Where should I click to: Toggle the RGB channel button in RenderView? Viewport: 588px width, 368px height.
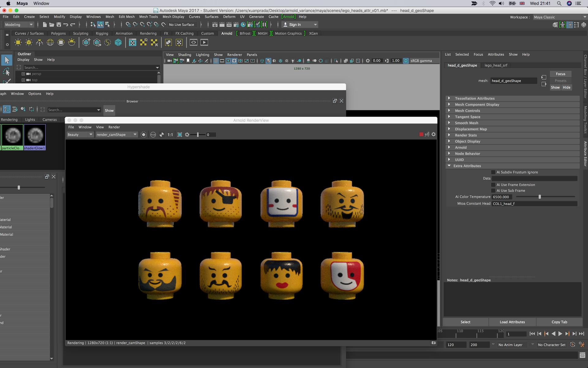(153, 135)
